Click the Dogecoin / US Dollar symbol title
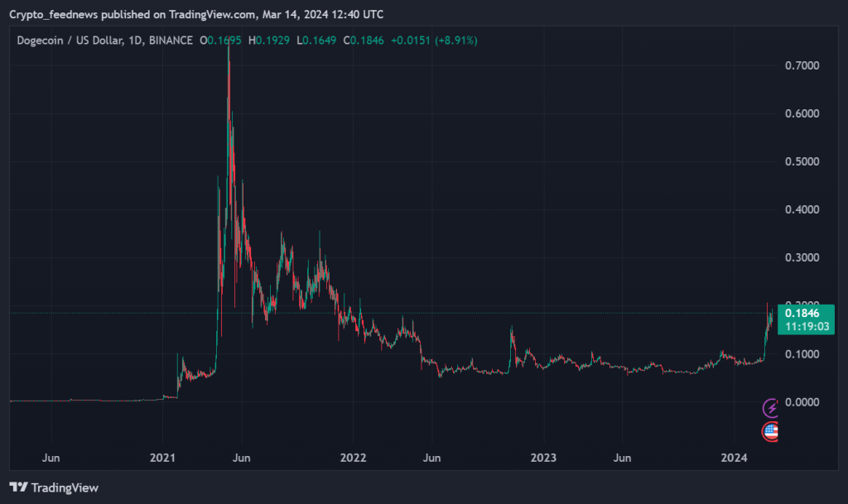This screenshot has width=848, height=504. pyautogui.click(x=69, y=41)
